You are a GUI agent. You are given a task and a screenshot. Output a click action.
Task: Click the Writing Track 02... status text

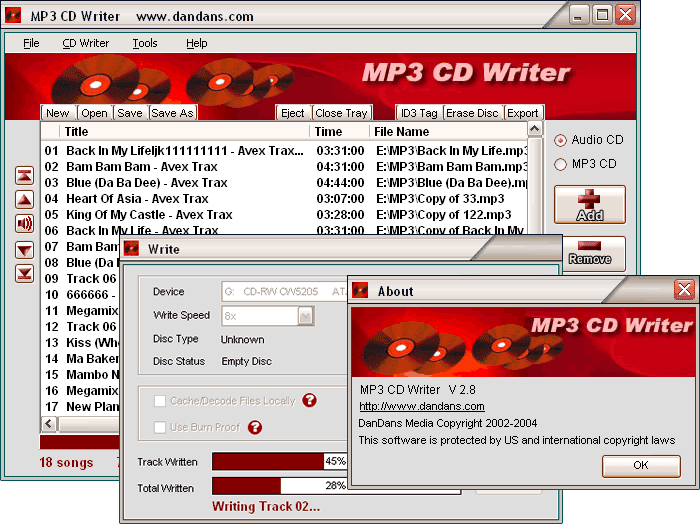click(x=266, y=507)
